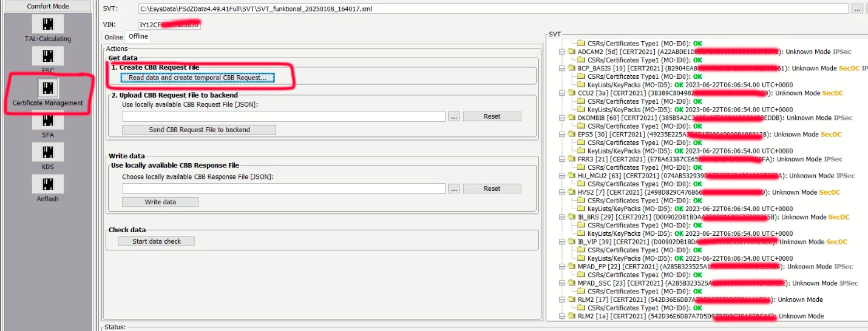Collapse the BCP_BASIS [10] tree node
868x331 pixels.
(562, 69)
